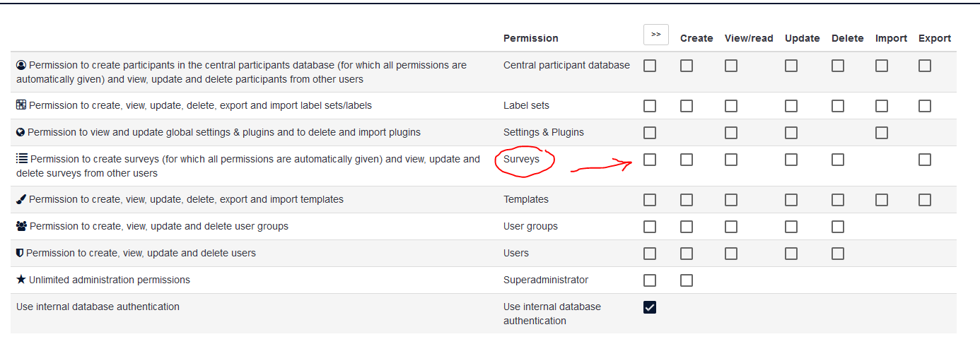The width and height of the screenshot is (980, 356).
Task: Check Import for Central participant database
Action: click(x=882, y=66)
